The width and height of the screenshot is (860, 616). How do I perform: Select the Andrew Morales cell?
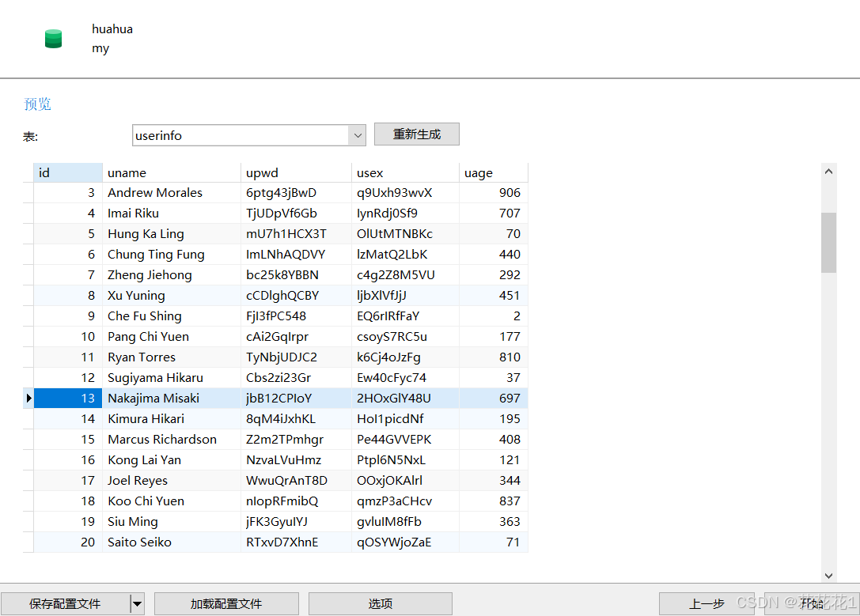pos(172,193)
